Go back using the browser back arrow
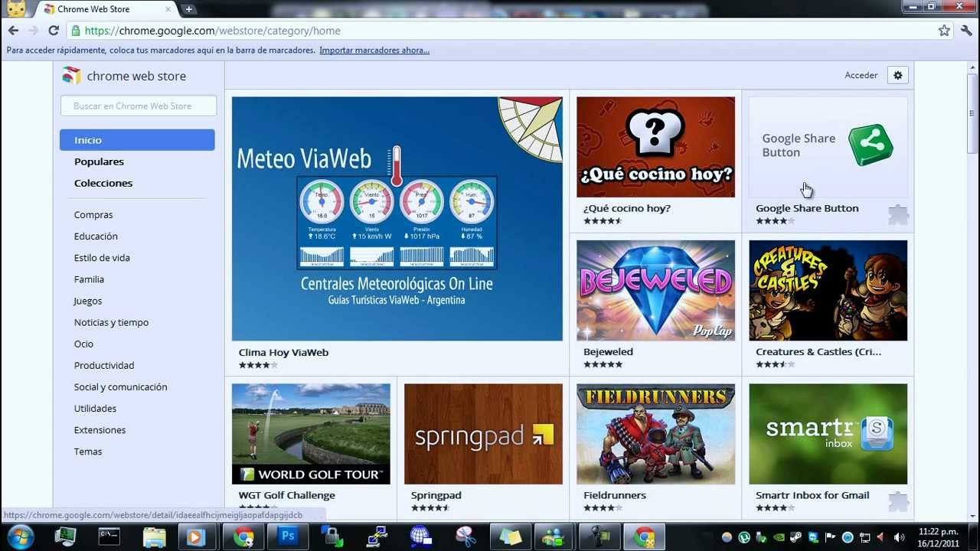The image size is (980, 551). tap(13, 31)
